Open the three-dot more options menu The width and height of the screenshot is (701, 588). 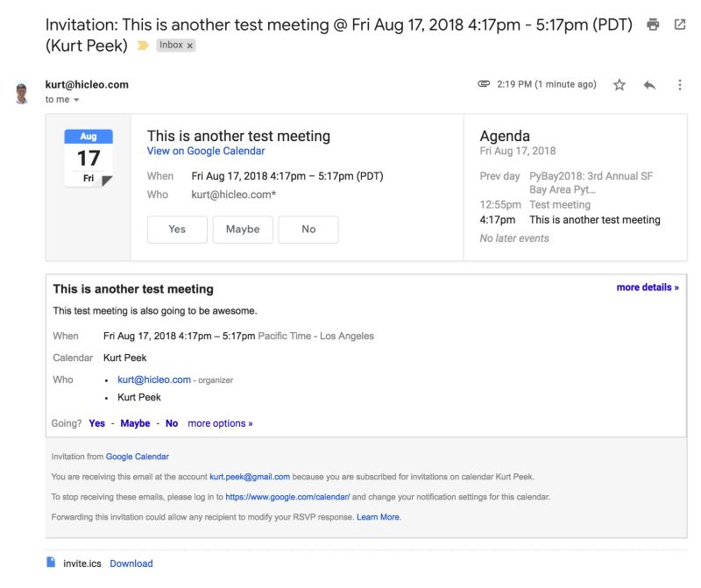tap(680, 84)
